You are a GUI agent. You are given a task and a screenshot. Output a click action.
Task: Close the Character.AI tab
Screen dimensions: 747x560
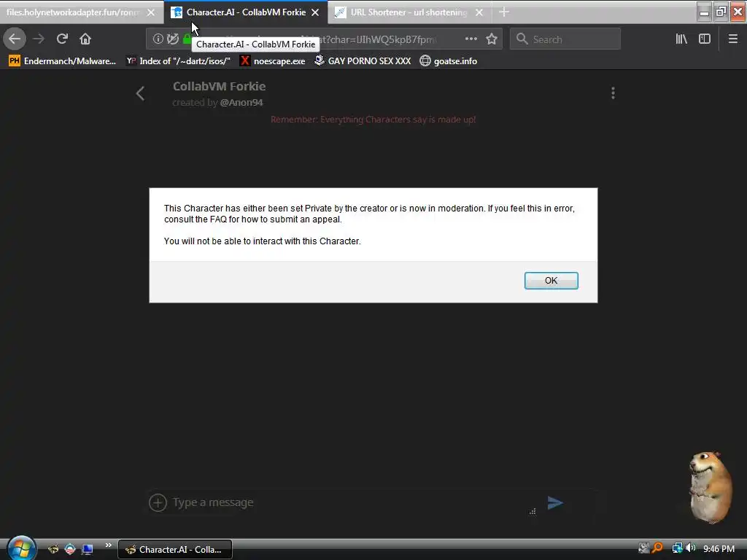(x=315, y=12)
